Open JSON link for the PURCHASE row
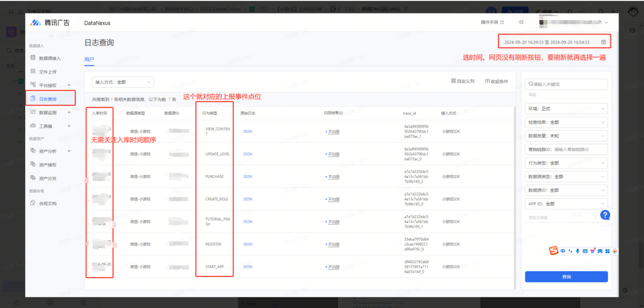 [x=248, y=177]
